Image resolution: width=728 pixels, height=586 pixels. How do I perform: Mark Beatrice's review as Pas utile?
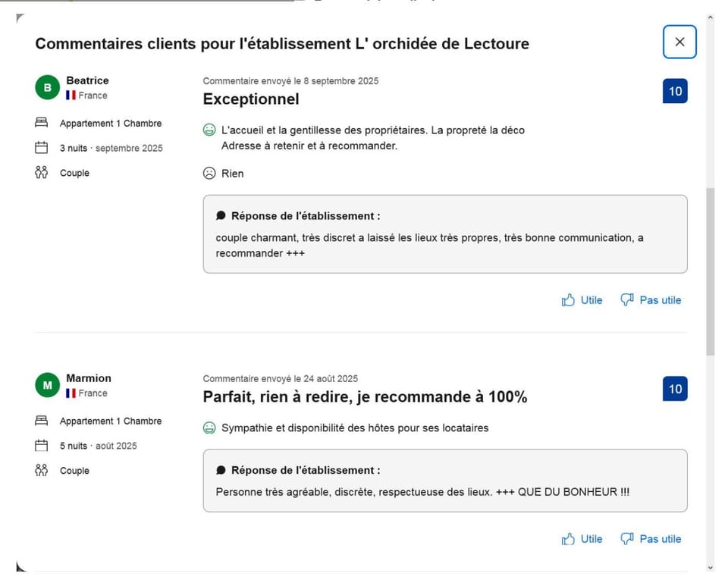coord(651,300)
